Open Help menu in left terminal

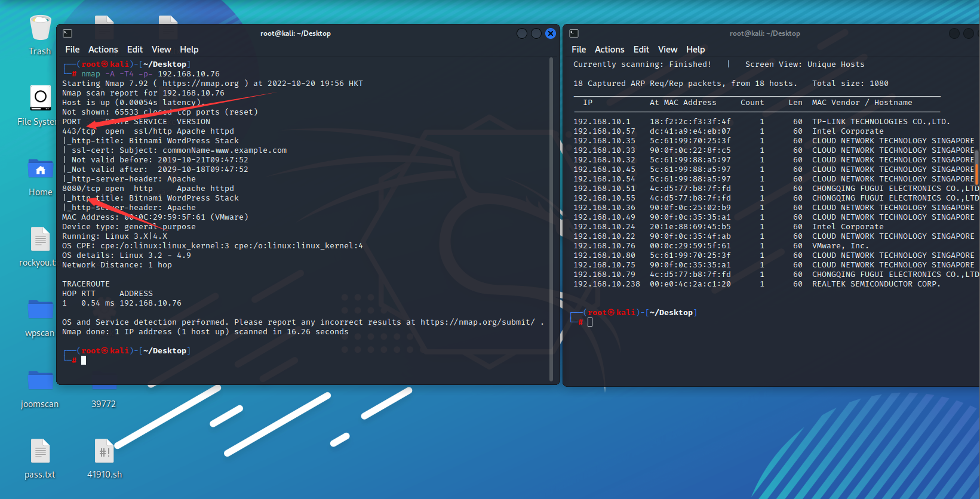(189, 50)
